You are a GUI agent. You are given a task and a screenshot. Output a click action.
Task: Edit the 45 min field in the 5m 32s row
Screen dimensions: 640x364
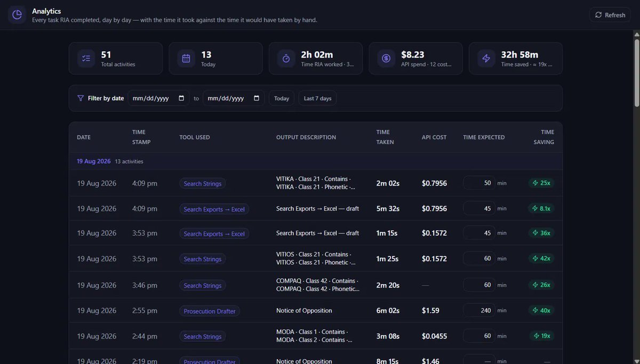coord(479,208)
